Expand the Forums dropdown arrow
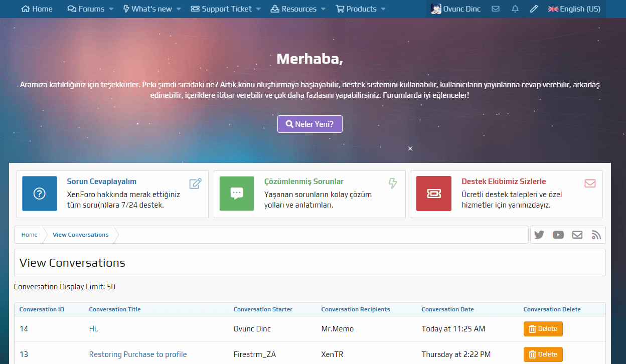626x364 pixels. click(111, 9)
